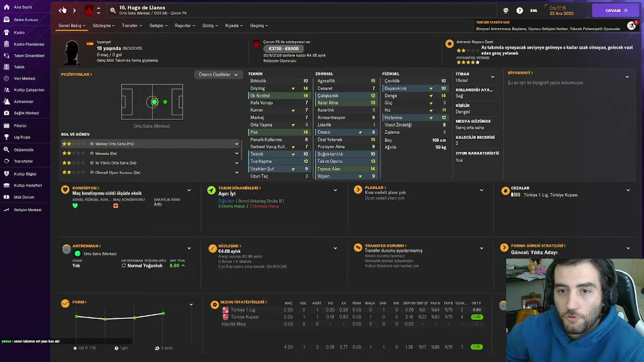This screenshot has height=362, width=644.
Task: Go forward with the right arrow
Action: [x=74, y=10]
